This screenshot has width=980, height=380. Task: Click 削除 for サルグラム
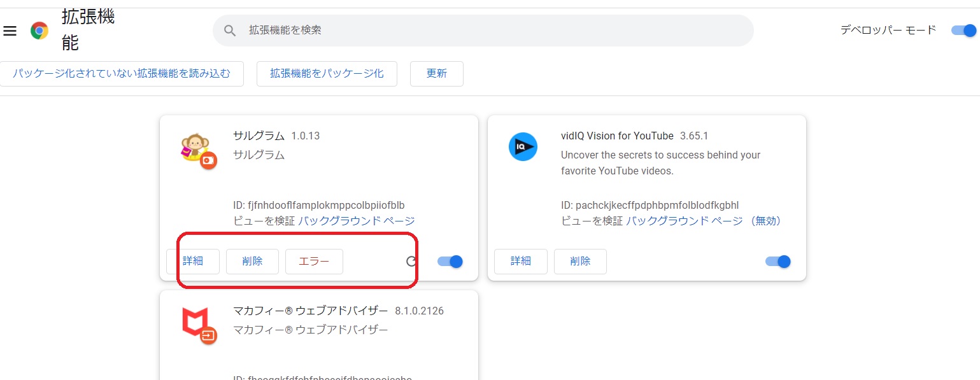tap(253, 262)
